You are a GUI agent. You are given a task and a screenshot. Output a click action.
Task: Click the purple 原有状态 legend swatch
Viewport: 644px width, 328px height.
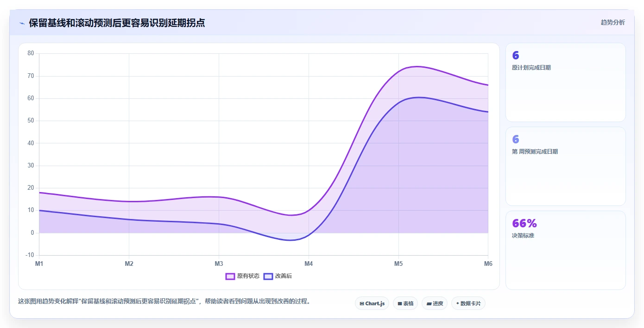pos(230,276)
